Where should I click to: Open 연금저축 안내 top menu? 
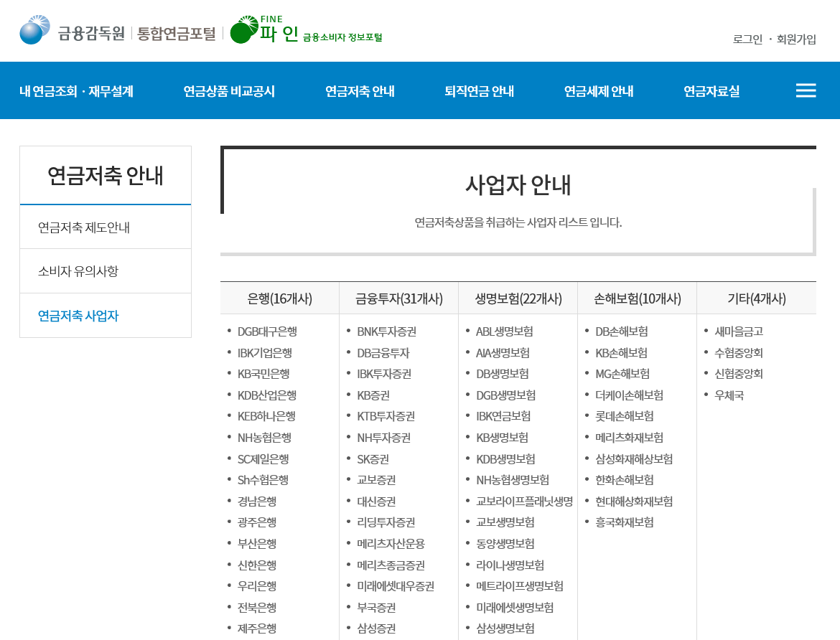[x=360, y=91]
